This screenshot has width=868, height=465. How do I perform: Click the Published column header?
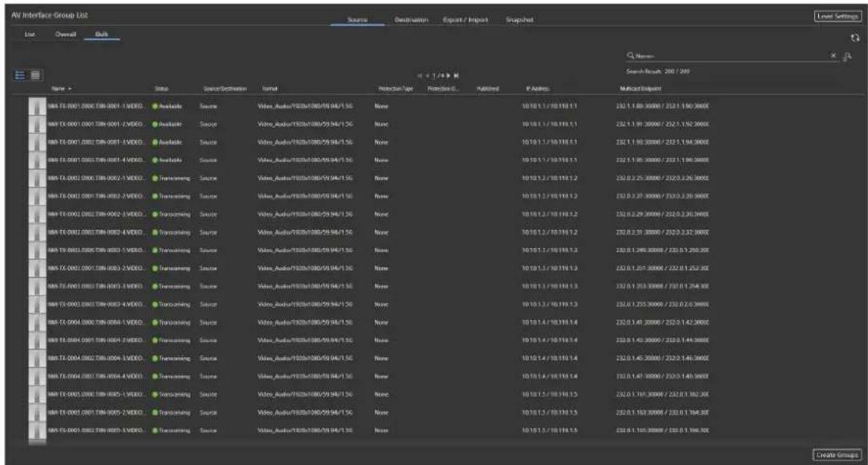coord(488,89)
